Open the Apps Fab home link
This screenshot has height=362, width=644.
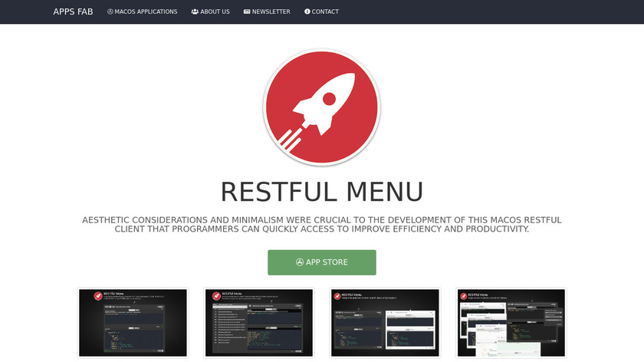tap(73, 12)
